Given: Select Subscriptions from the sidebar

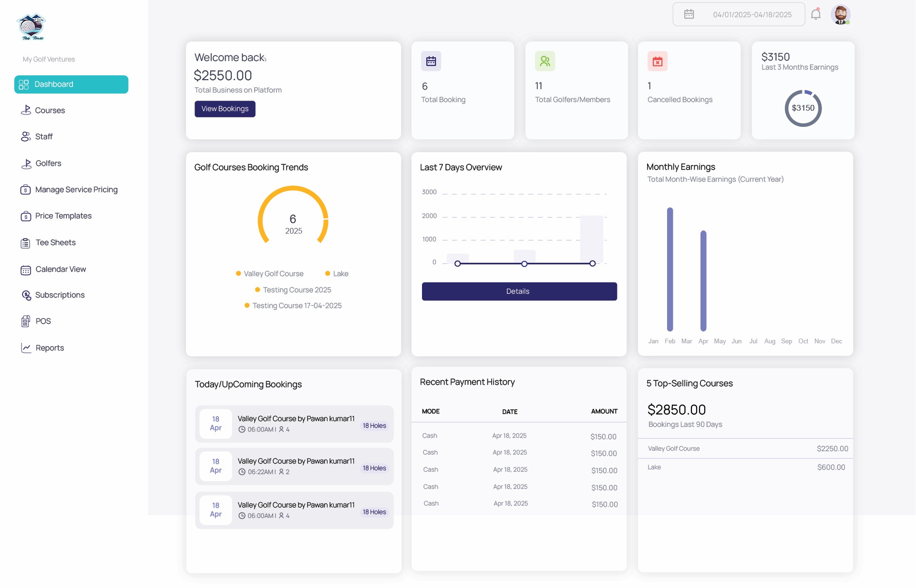Looking at the screenshot, I should point(60,295).
